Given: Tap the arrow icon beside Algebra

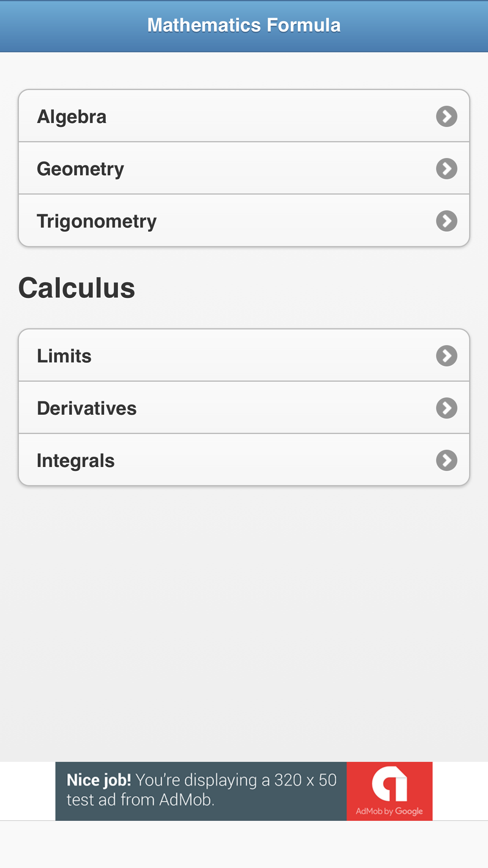Looking at the screenshot, I should [x=446, y=116].
